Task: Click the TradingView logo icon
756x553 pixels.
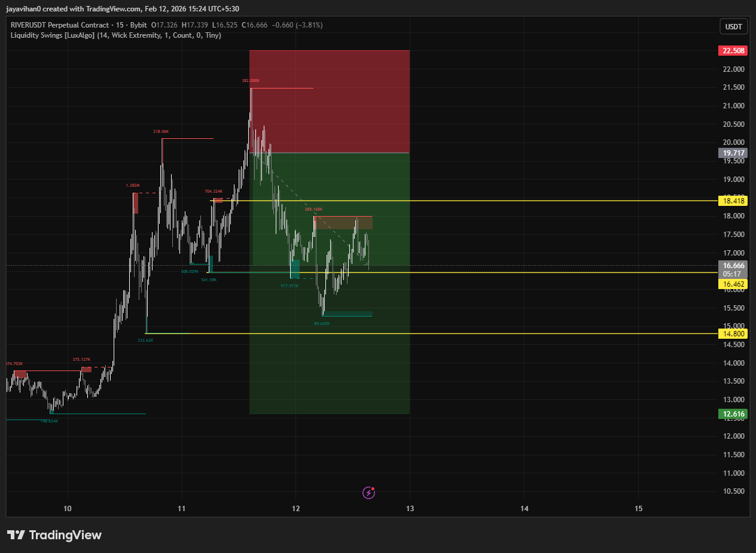Action: pos(16,535)
